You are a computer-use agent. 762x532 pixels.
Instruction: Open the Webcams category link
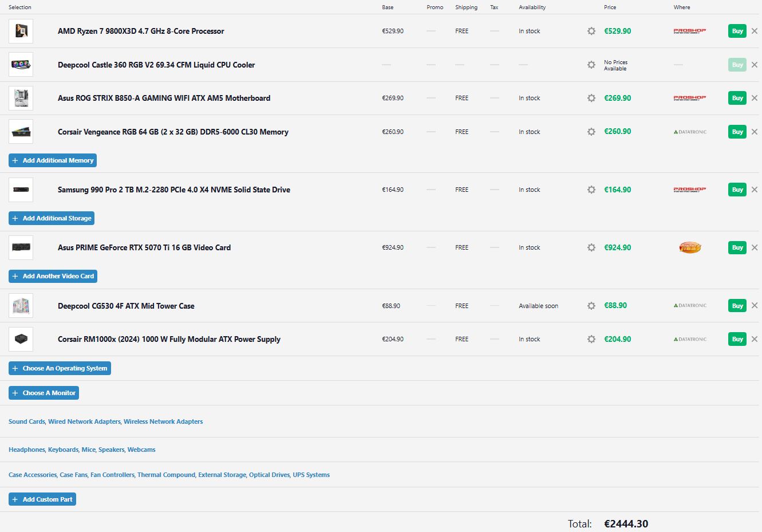click(141, 450)
